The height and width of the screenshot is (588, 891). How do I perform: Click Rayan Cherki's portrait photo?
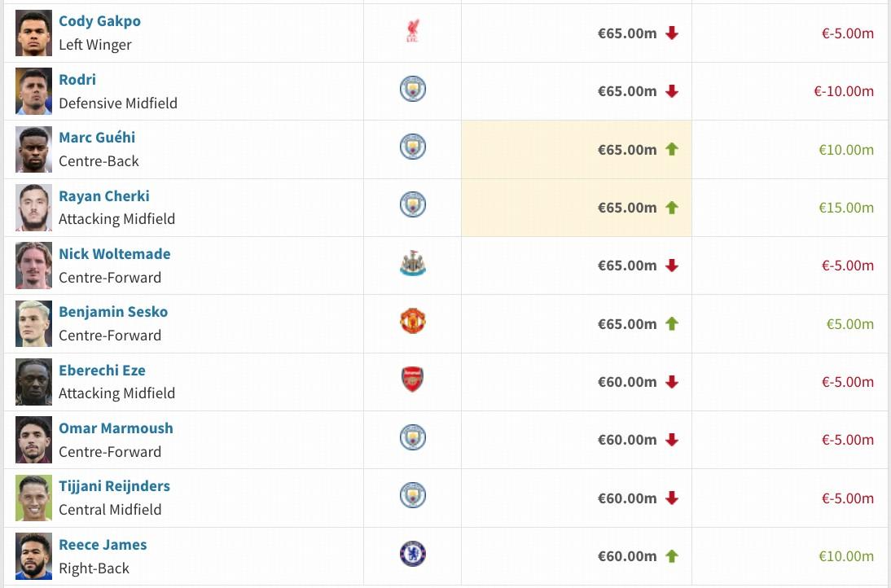tap(33, 208)
